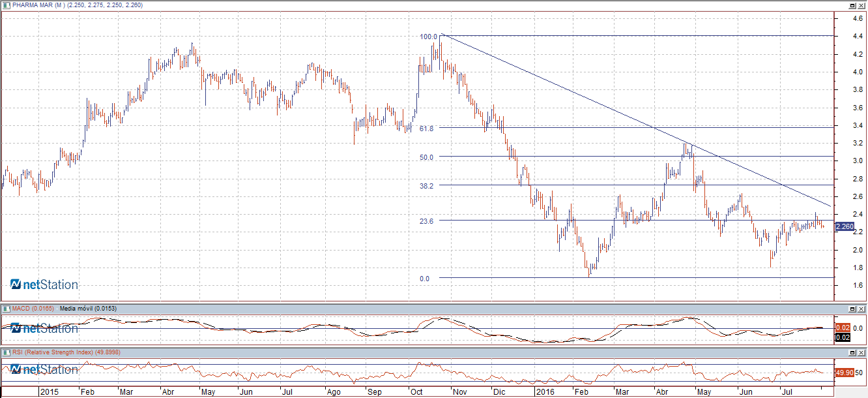Click the 2015 year label on time axis
The width and height of the screenshot is (868, 398).
click(50, 393)
